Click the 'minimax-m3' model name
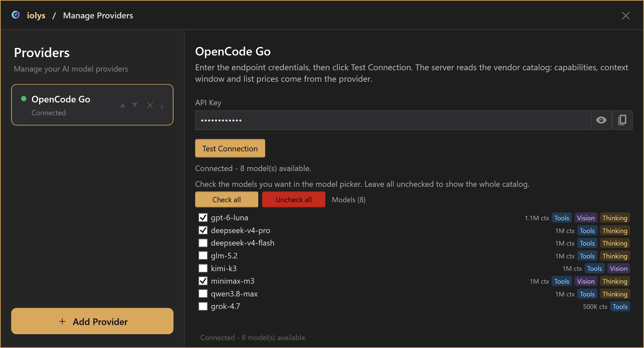Viewport: 644px width, 348px height. [233, 281]
